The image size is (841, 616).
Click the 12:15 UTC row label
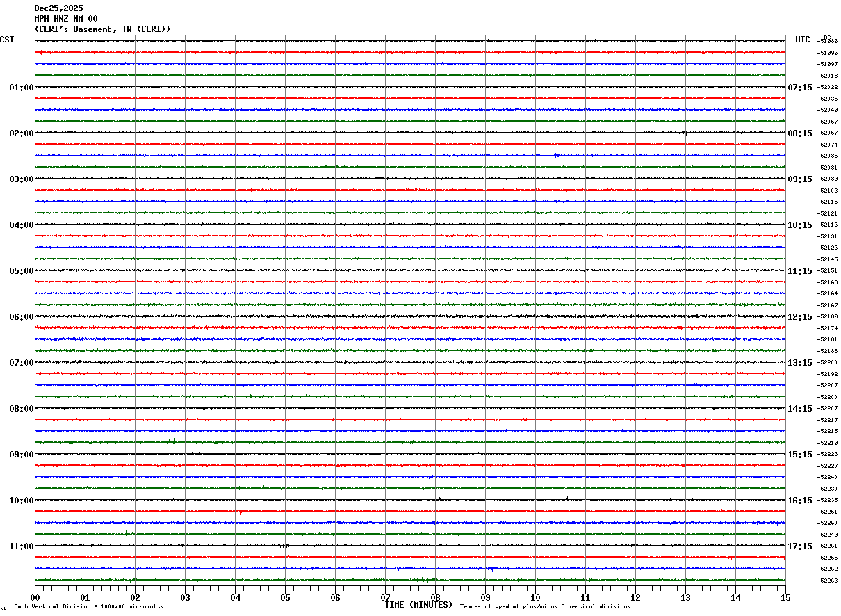pos(800,317)
